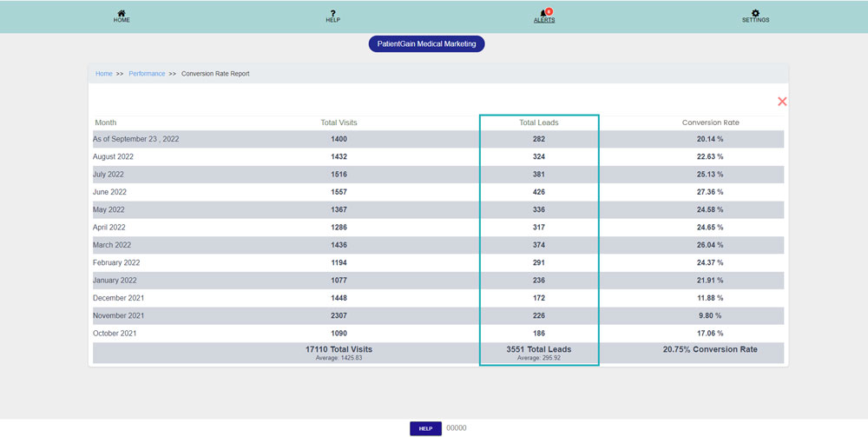868x437 pixels.
Task: Select the February 2022 row label
Action: 116,262
